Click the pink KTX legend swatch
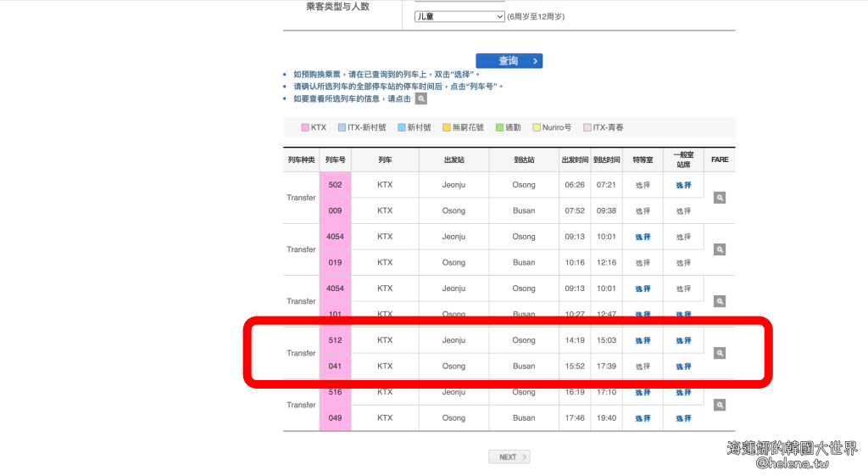This screenshot has height=476, width=868. click(x=305, y=128)
